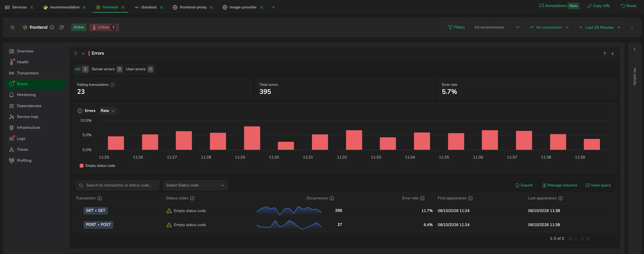Grab the Errors section drag handle

pyautogui.click(x=75, y=53)
